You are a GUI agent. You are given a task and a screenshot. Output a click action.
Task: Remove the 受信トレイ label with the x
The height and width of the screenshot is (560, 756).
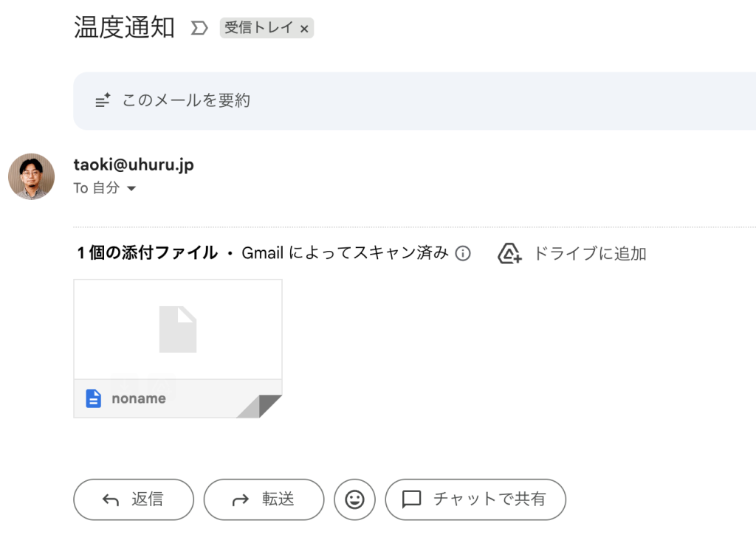(x=304, y=30)
